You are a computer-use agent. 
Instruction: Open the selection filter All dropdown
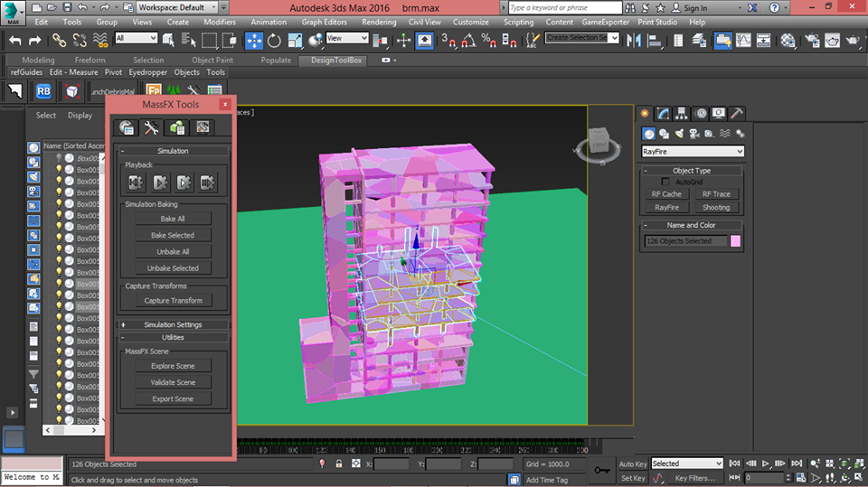137,38
